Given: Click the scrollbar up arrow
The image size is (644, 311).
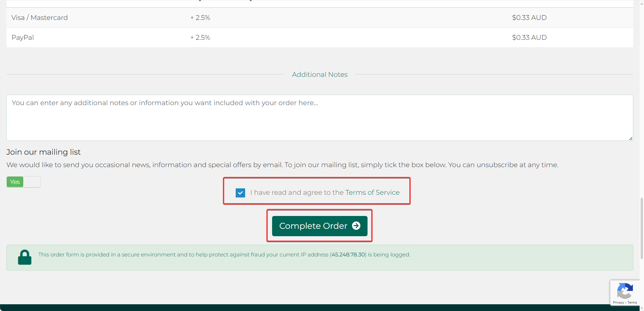Looking at the screenshot, I should (x=642, y=3).
